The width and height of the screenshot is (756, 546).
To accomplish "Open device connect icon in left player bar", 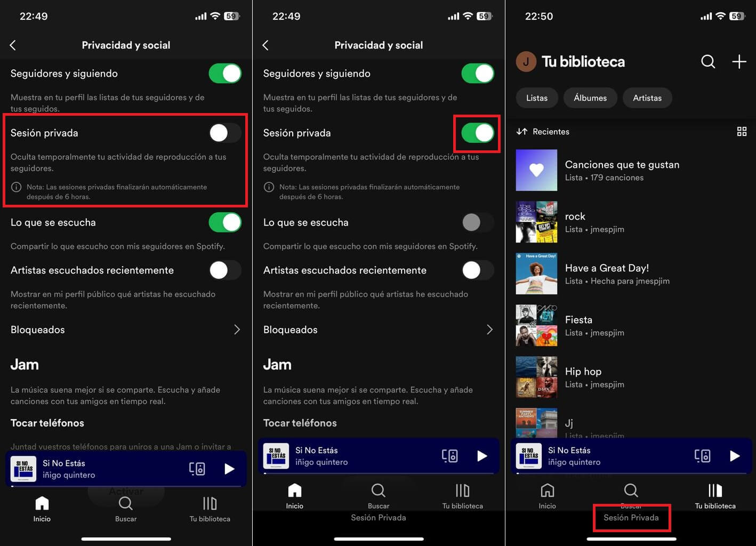I will coord(197,469).
